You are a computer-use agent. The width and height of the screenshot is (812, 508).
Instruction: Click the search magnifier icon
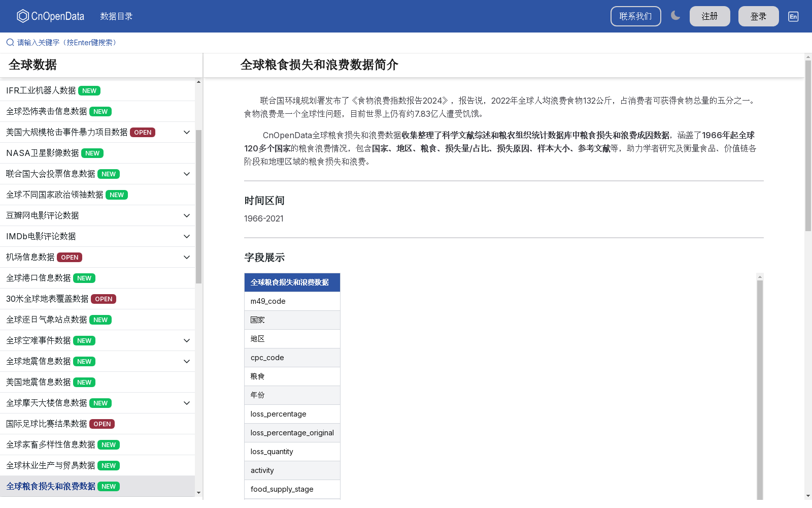10,42
